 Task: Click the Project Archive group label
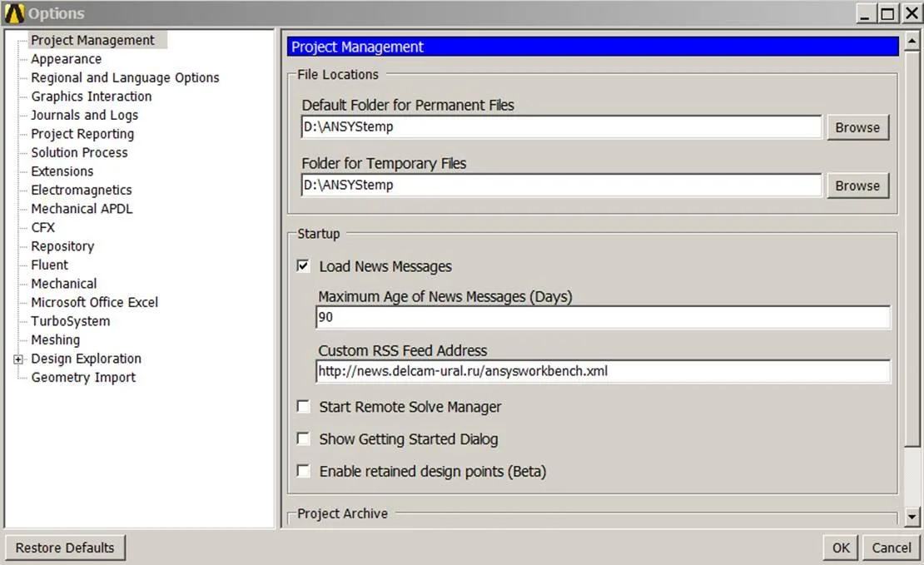click(342, 513)
